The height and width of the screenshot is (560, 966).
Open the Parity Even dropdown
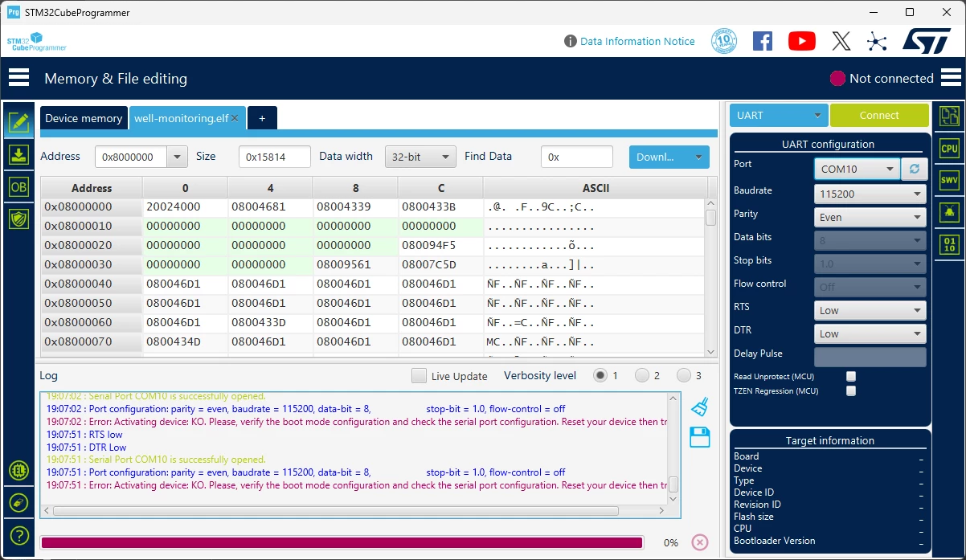(870, 217)
